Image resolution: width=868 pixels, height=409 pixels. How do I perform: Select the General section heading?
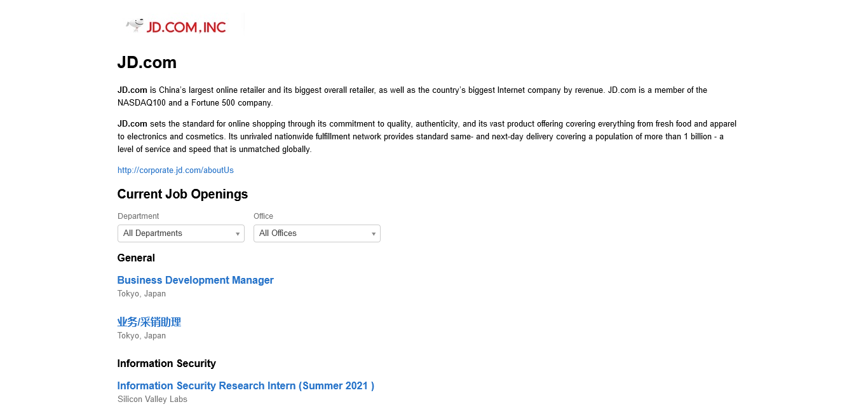click(136, 258)
